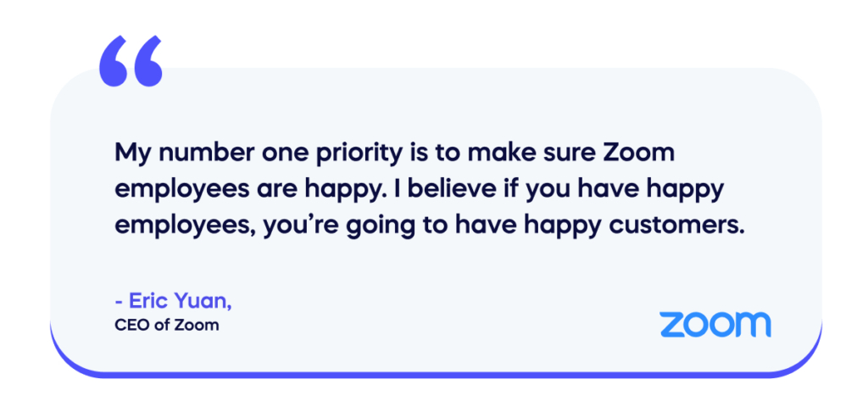The image size is (868, 418).
Task: Click the letter Z in Zoom logo
Action: pos(672,325)
